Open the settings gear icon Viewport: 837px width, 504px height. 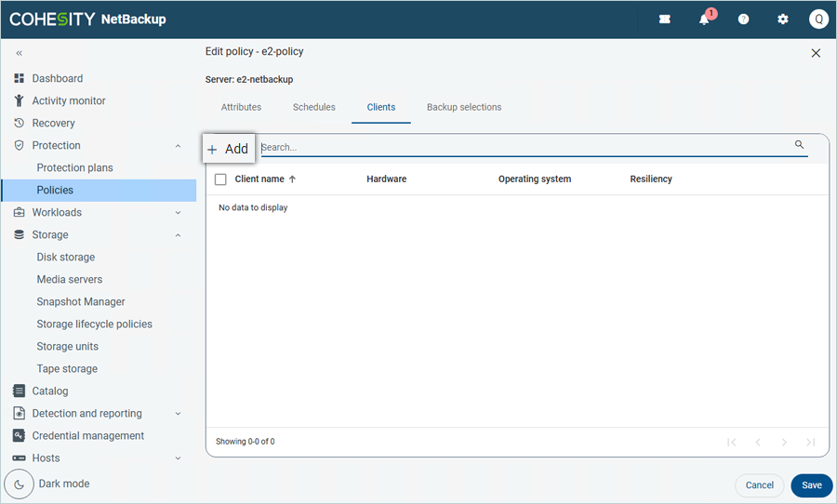(783, 20)
